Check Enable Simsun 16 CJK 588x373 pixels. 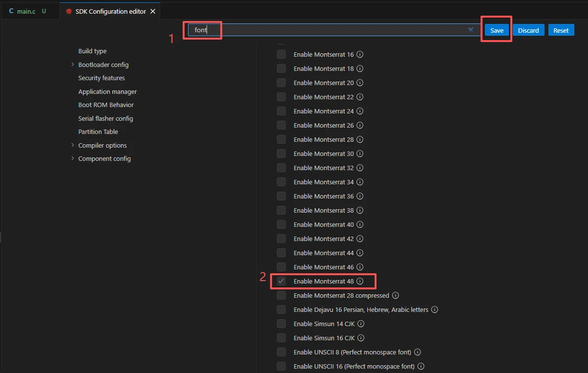click(281, 338)
